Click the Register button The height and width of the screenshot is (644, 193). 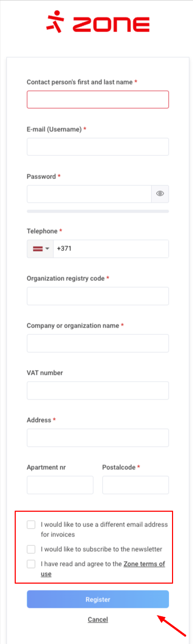click(x=98, y=599)
